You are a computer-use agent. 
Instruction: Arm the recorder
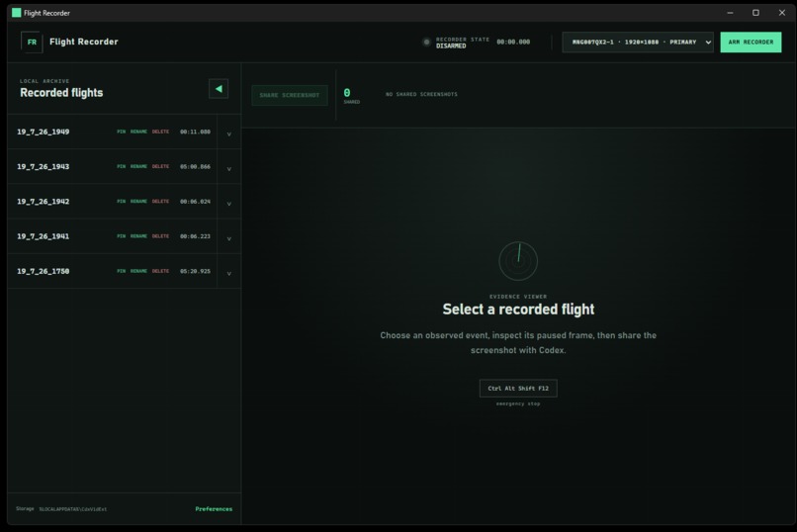coord(751,43)
